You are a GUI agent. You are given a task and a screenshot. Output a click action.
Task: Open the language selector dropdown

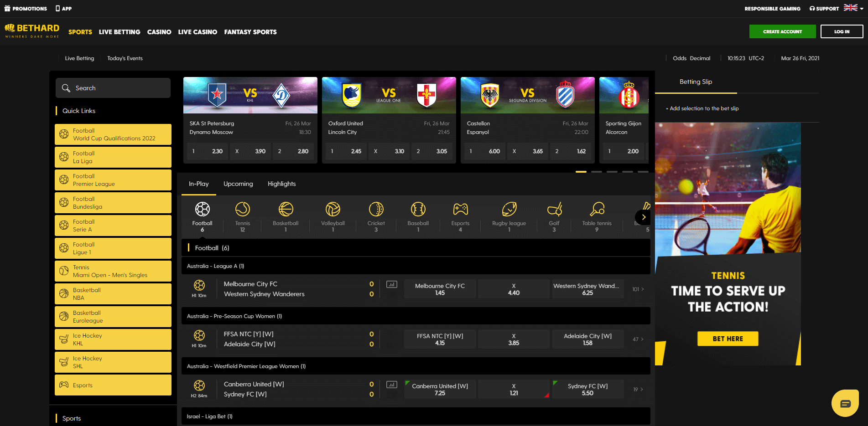click(850, 8)
